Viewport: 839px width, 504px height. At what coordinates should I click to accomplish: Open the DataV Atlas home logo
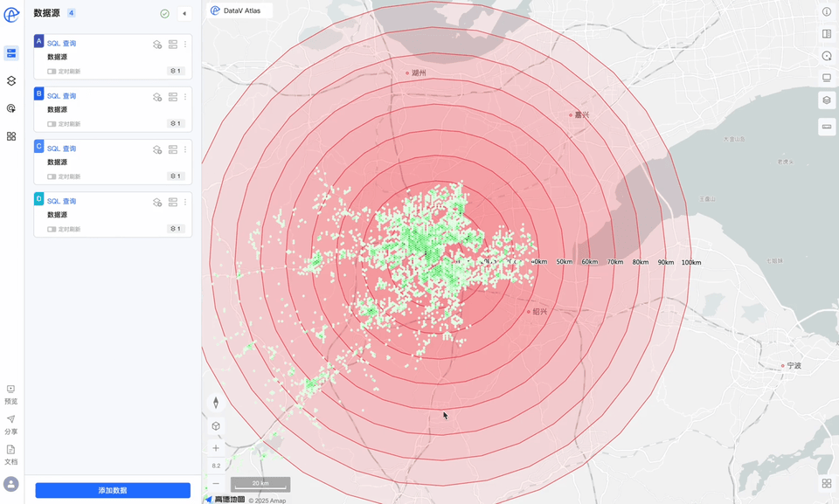pos(11,15)
